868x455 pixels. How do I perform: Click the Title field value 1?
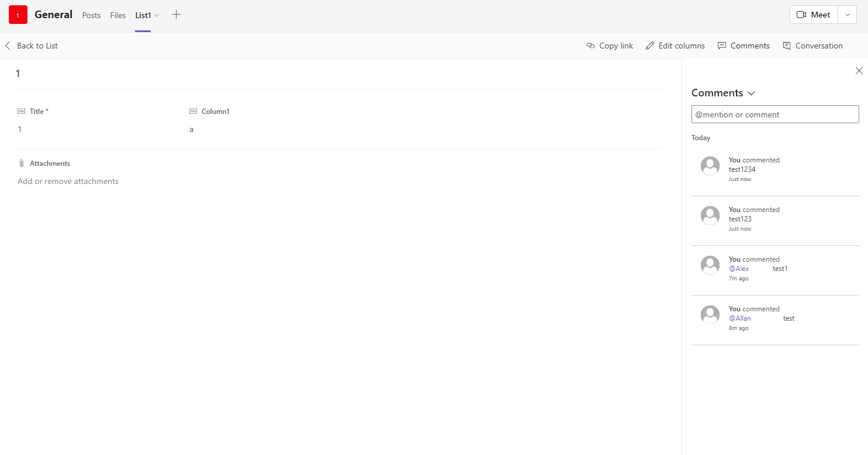click(20, 129)
